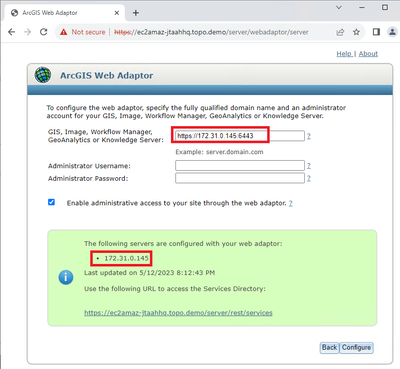The width and height of the screenshot is (400, 369).
Task: Click the ArcGIS globe logo
Action: (x=43, y=75)
